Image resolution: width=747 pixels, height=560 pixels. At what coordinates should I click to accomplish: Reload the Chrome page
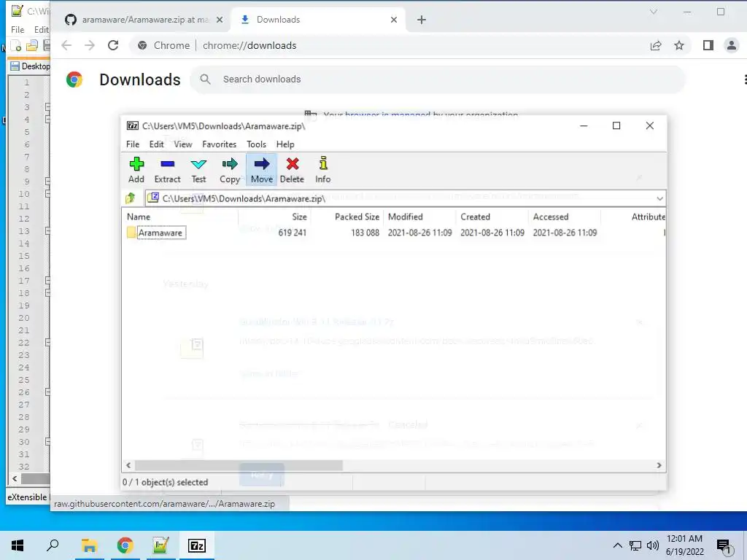tap(113, 46)
